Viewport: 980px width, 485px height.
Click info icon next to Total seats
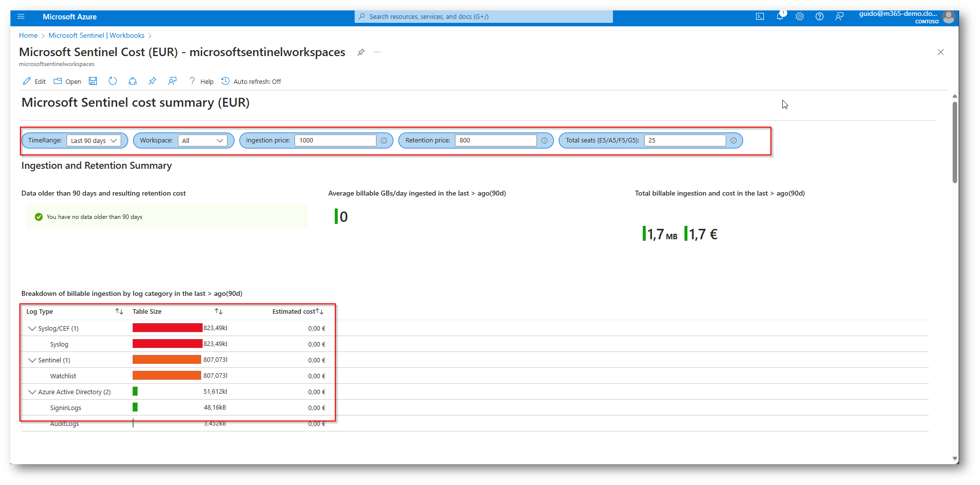(734, 140)
